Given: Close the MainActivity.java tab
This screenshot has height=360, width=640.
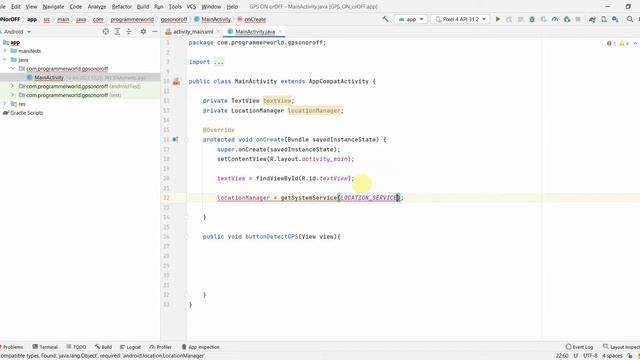Looking at the screenshot, I should (x=280, y=31).
